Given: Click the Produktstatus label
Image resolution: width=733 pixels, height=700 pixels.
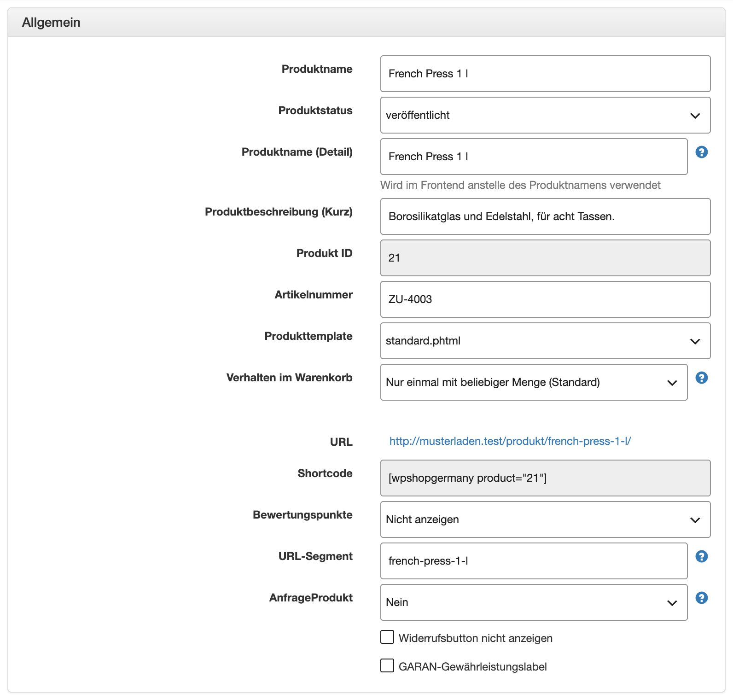Looking at the screenshot, I should tap(315, 111).
